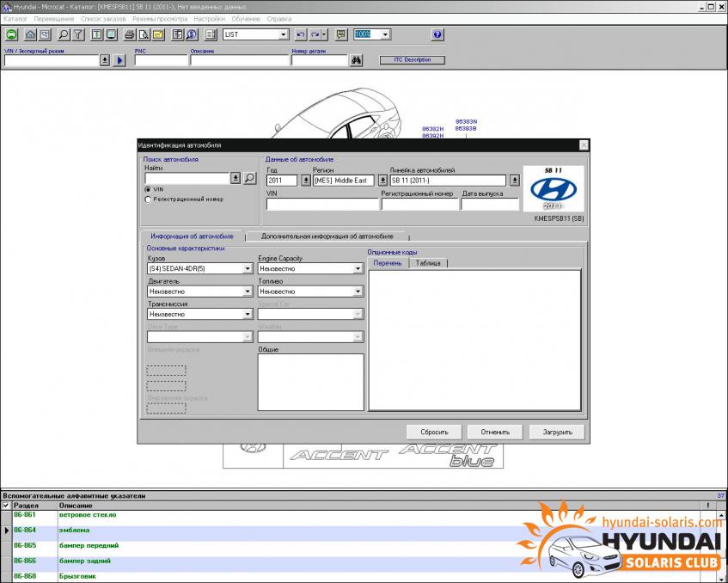Switch to Информация об автомобиле tab
Viewport: 728px width, 583px height.
[x=192, y=236]
